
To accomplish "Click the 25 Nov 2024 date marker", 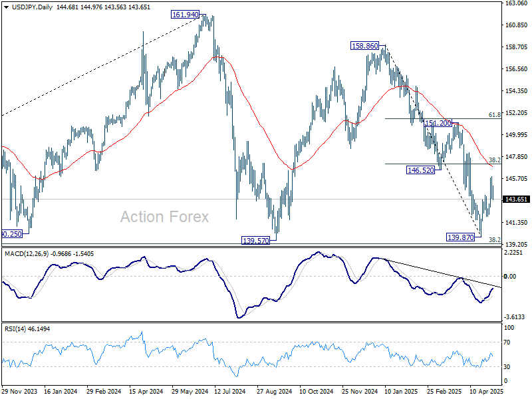I will click(x=361, y=392).
